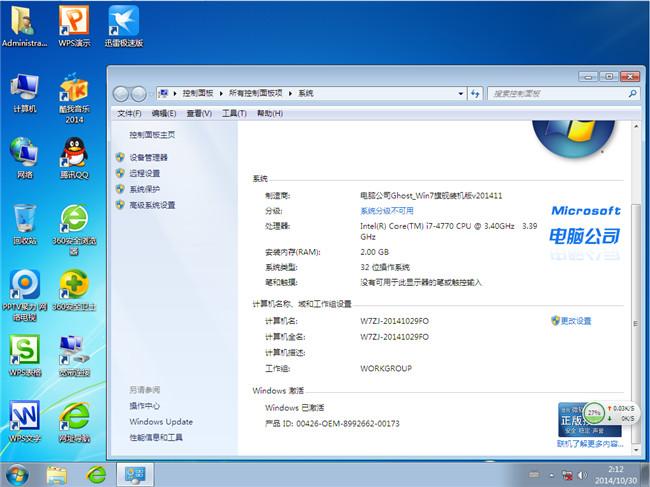This screenshot has height=487, width=650.
Task: Open 性能信息和工具 link
Action: click(155, 437)
